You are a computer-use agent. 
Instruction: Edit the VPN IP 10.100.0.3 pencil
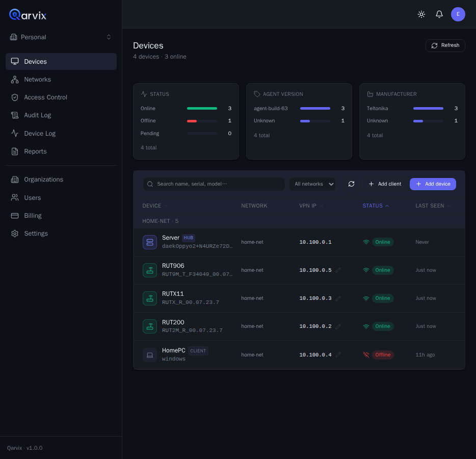pyautogui.click(x=338, y=298)
